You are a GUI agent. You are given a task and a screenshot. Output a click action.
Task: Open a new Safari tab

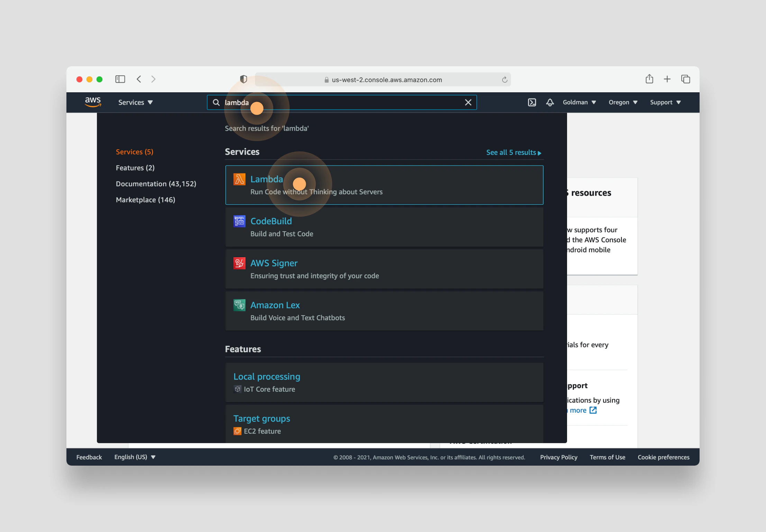[x=667, y=79]
